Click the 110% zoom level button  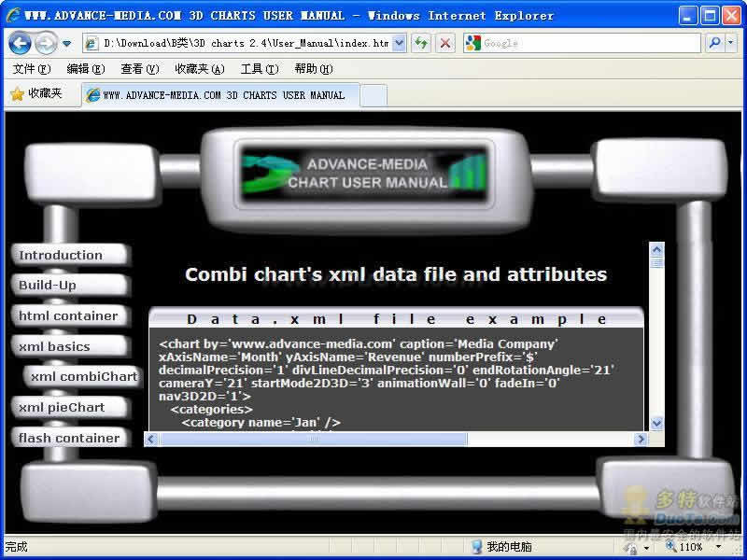[x=684, y=547]
